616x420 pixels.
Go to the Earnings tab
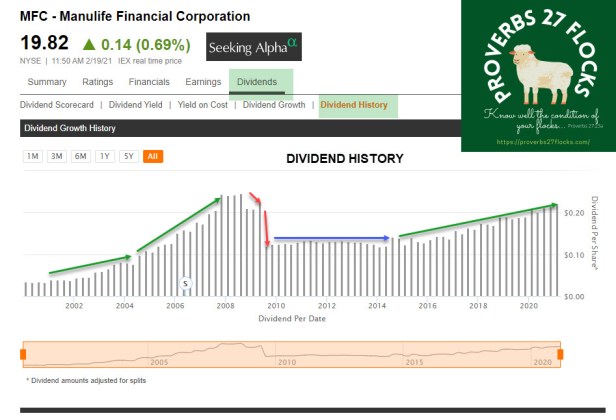point(204,82)
